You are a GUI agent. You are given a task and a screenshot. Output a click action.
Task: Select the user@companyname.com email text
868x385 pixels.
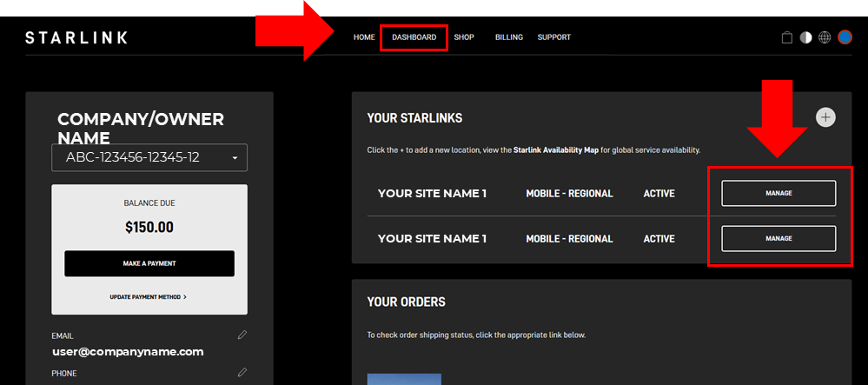tap(128, 352)
